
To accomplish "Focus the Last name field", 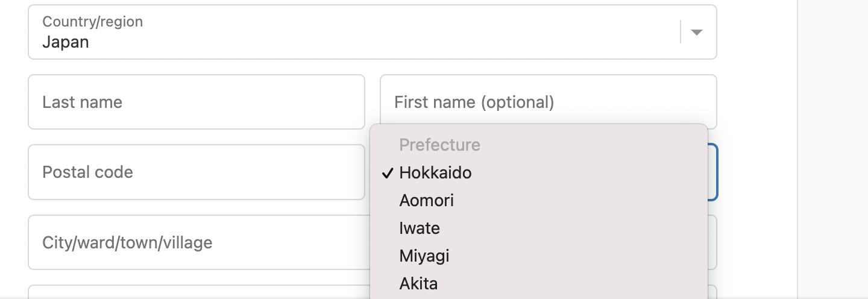I will [196, 102].
